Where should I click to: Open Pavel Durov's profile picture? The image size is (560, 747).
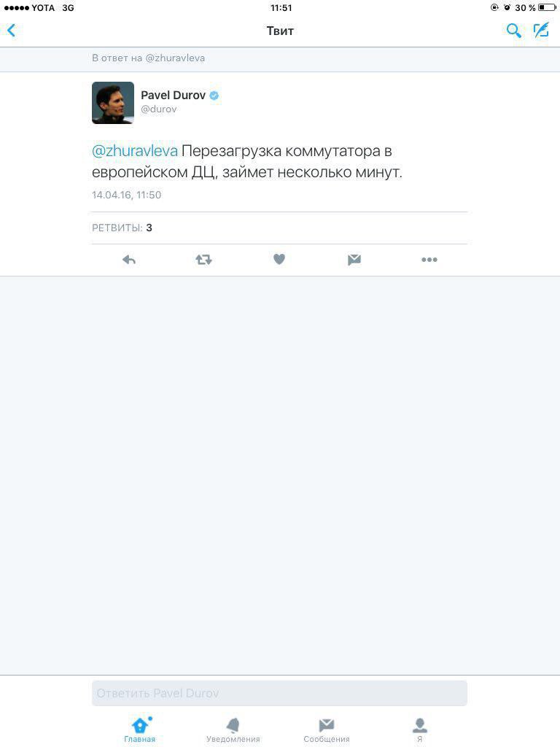pos(113,103)
